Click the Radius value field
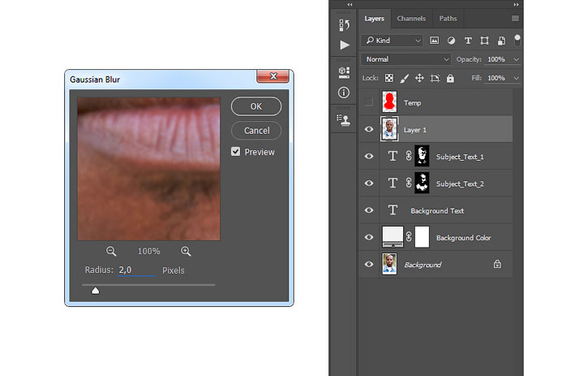The height and width of the screenshot is (376, 588). (x=135, y=270)
